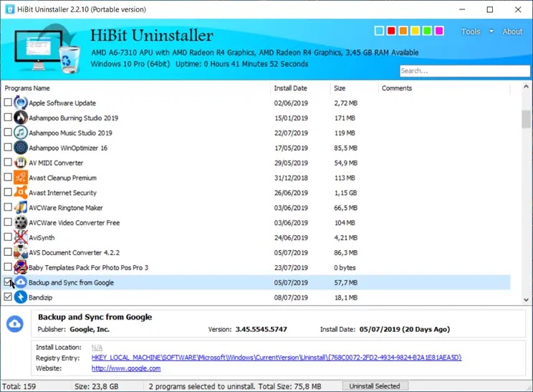
Task: Click the Ashampoo Music Studio 2019 note icon
Action: tap(21, 133)
